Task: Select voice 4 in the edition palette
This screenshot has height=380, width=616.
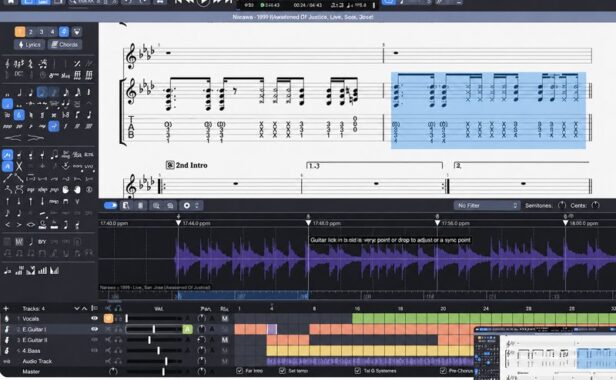Action: (x=52, y=32)
